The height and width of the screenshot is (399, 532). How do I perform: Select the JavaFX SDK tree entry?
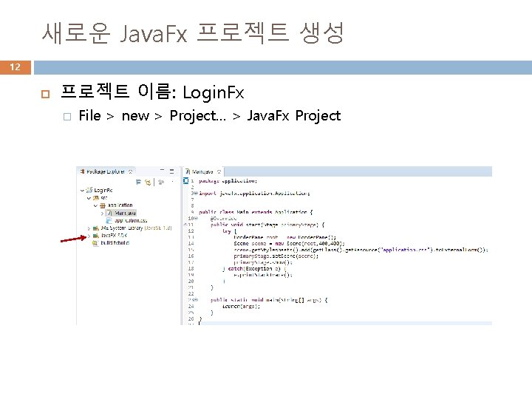(114, 236)
